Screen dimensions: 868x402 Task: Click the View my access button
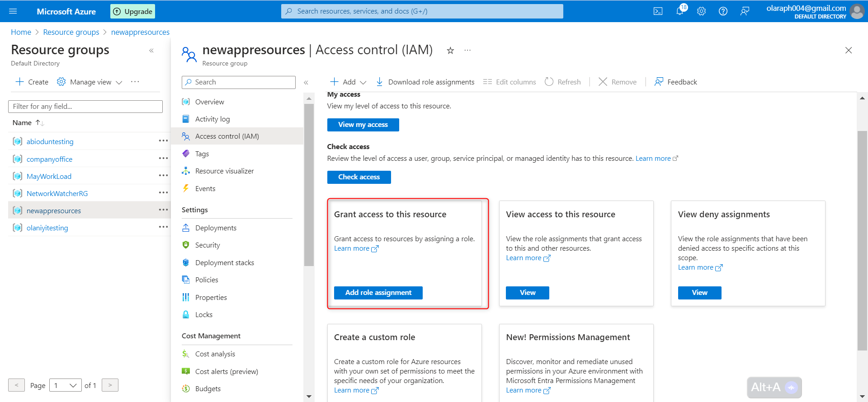click(x=363, y=125)
